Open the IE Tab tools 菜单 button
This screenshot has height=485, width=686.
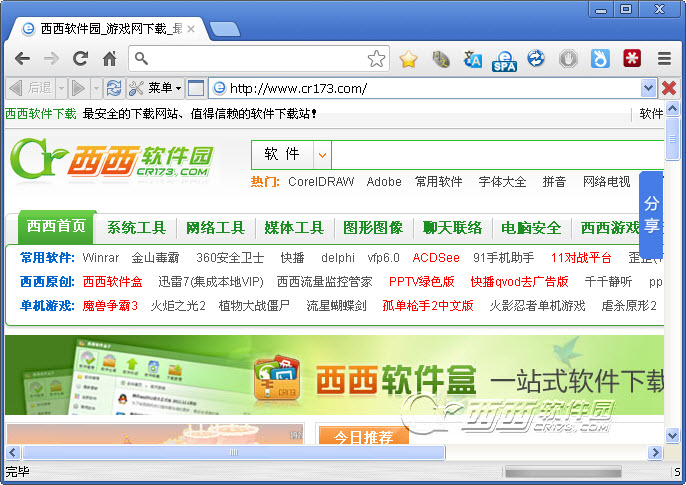coord(155,88)
